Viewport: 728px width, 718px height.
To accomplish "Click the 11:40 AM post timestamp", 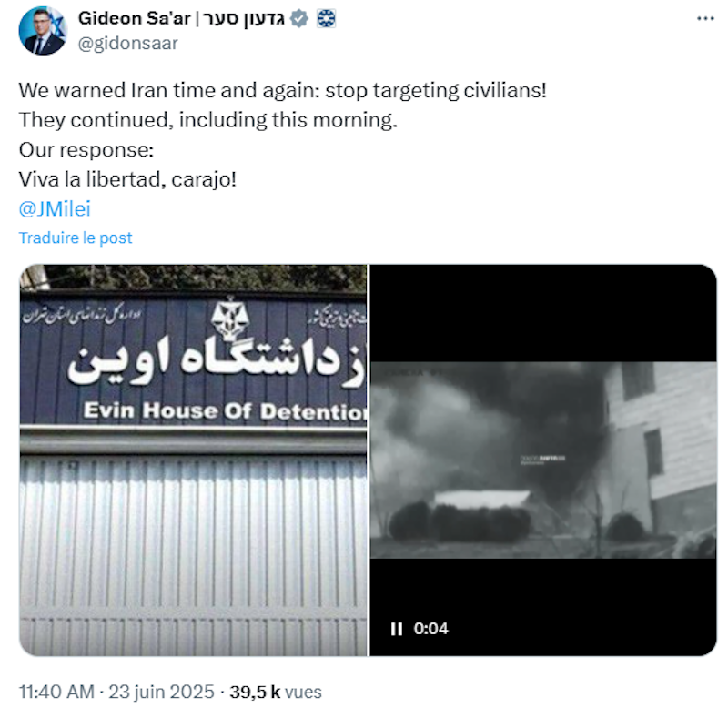I will point(56,692).
